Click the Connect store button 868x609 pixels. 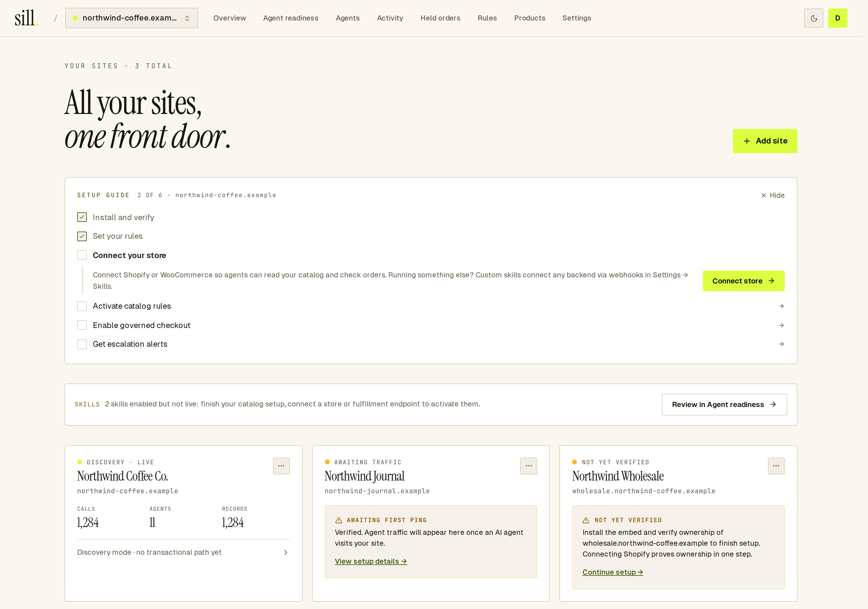(x=743, y=281)
